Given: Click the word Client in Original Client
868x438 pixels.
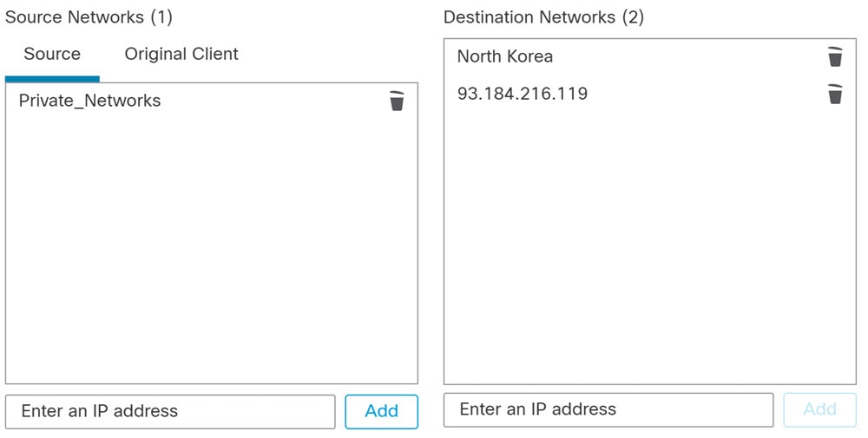Looking at the screenshot, I should pyautogui.click(x=214, y=54).
